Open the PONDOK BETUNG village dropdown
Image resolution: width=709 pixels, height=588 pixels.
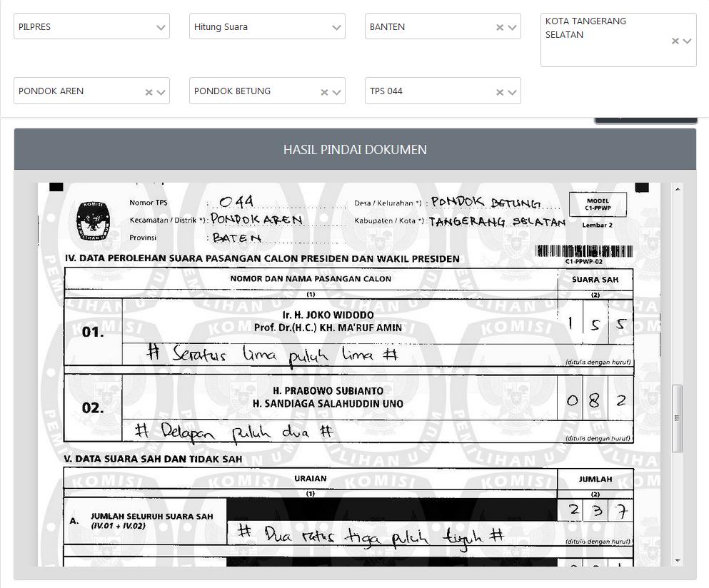[x=267, y=91]
